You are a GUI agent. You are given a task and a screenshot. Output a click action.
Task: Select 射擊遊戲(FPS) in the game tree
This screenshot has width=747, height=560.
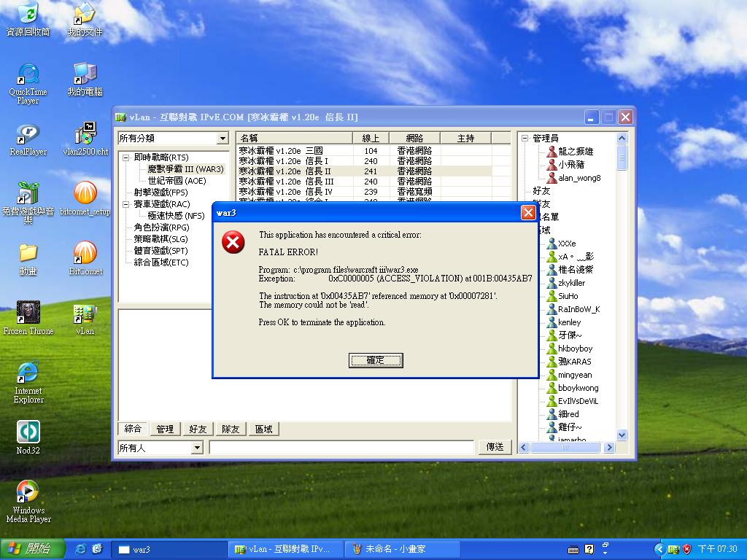(x=160, y=192)
